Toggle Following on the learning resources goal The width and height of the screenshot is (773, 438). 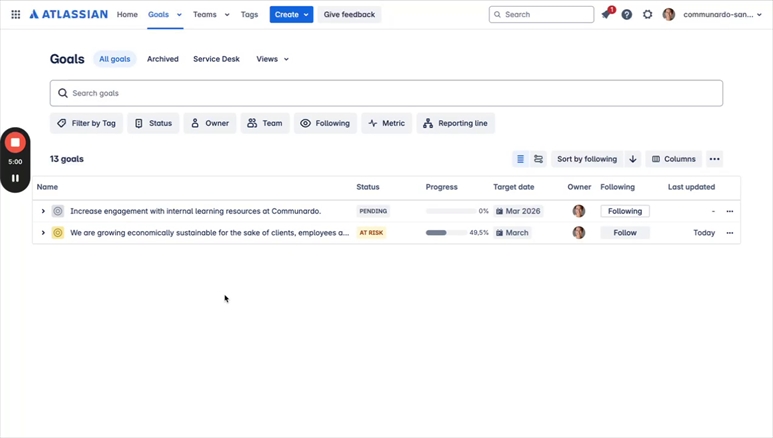pos(625,211)
